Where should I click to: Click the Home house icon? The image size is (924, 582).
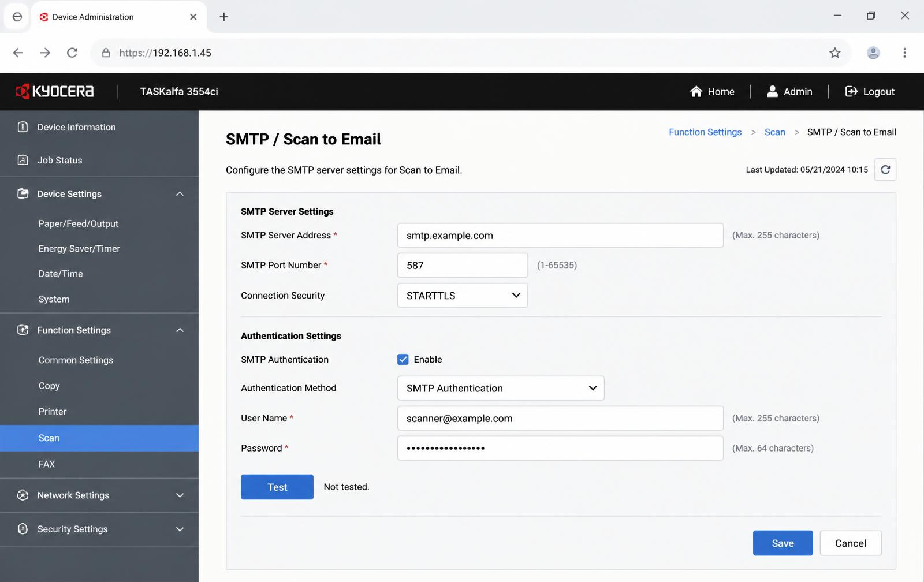click(696, 91)
